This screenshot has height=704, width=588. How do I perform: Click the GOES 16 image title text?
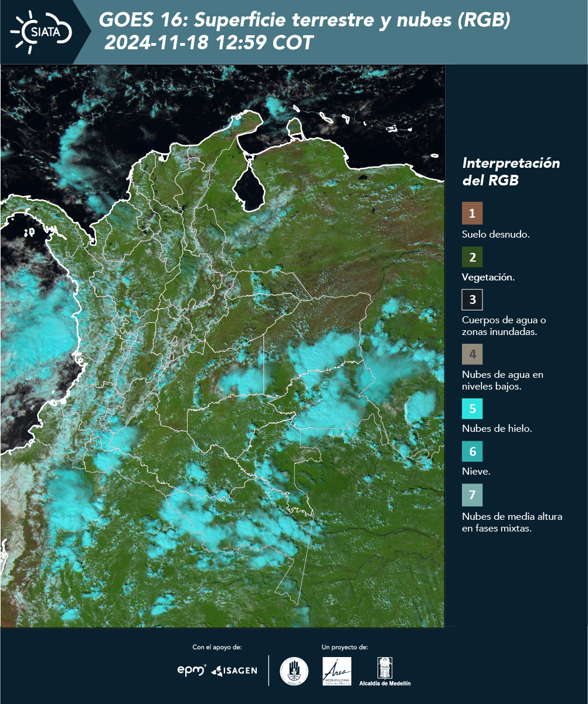pyautogui.click(x=305, y=20)
